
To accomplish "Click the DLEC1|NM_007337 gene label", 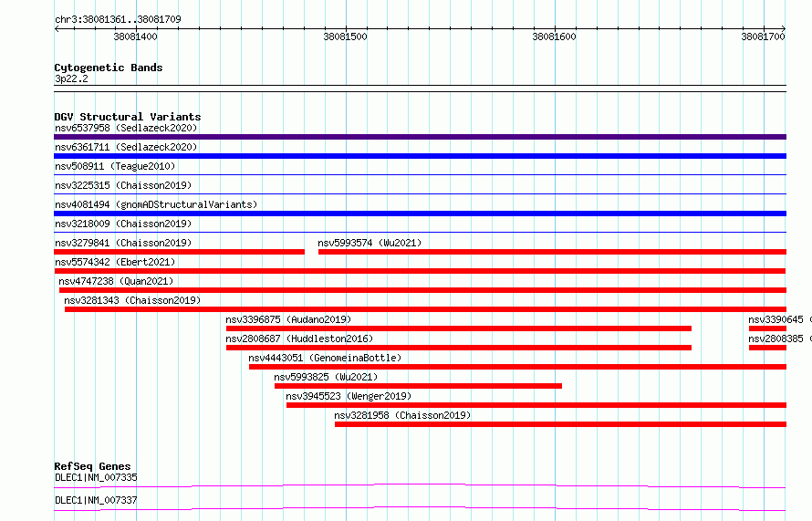I will (97, 500).
